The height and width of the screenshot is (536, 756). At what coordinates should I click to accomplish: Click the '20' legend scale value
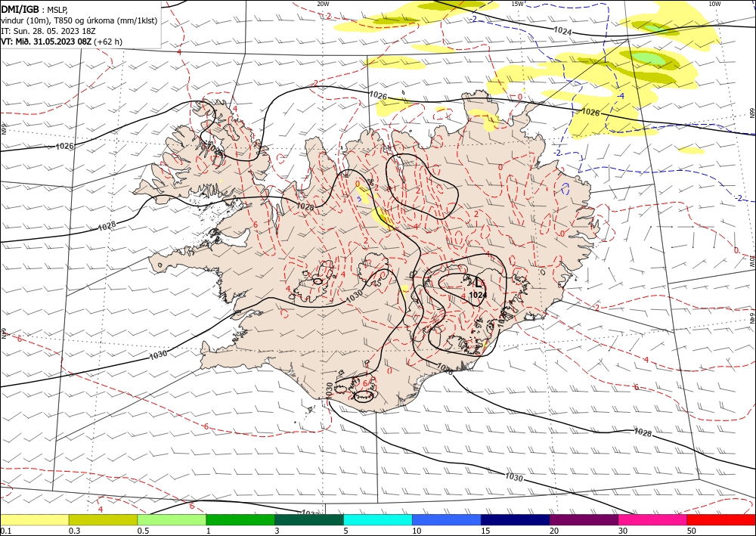[554, 531]
